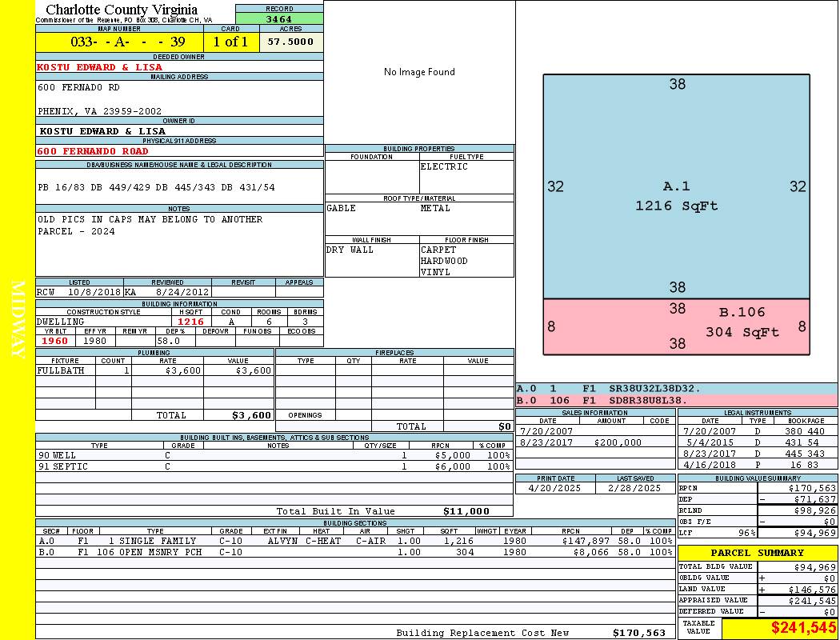840x640 pixels.
Task: Select deeded owner KOSTU EDWARD & LISA in red
Action: click(99, 67)
